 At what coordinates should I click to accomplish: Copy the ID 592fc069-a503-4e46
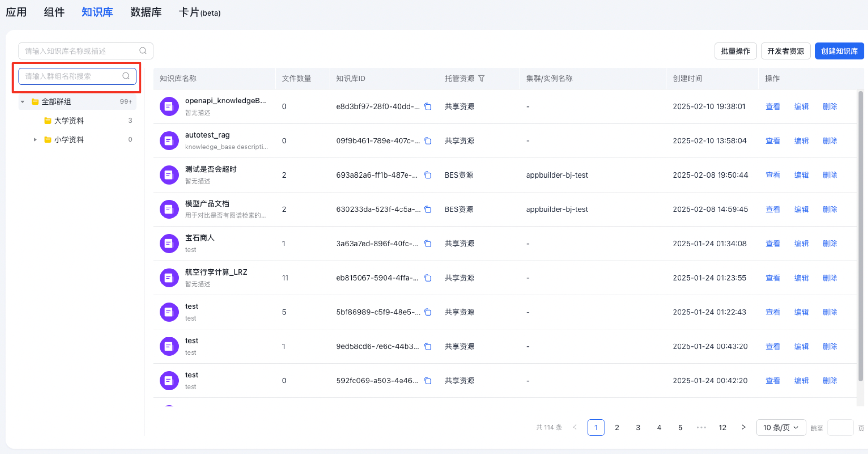[428, 381]
